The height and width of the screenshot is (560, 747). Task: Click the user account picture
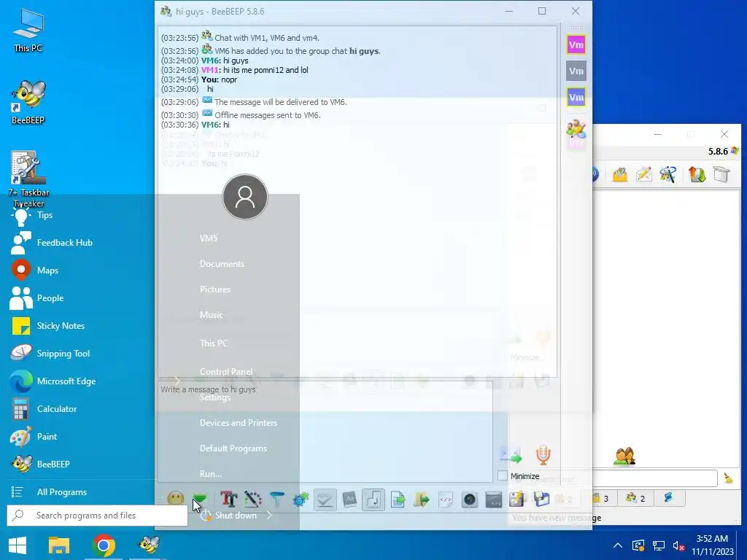(x=245, y=197)
